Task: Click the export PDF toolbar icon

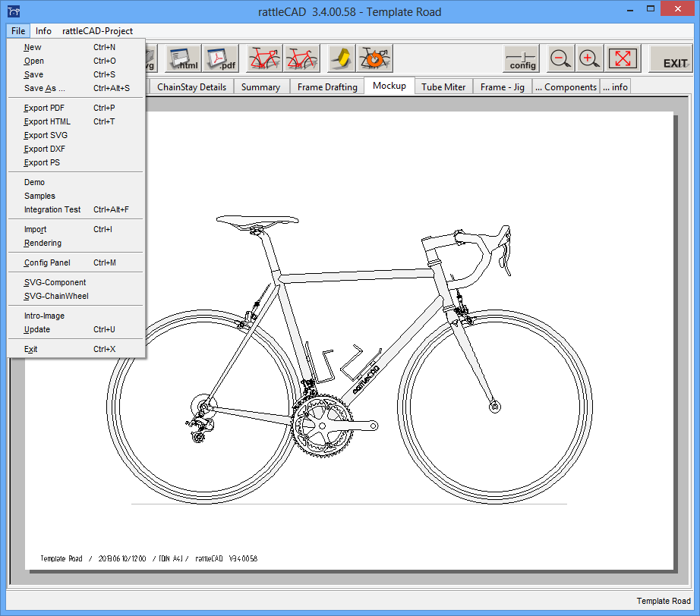Action: point(220,58)
